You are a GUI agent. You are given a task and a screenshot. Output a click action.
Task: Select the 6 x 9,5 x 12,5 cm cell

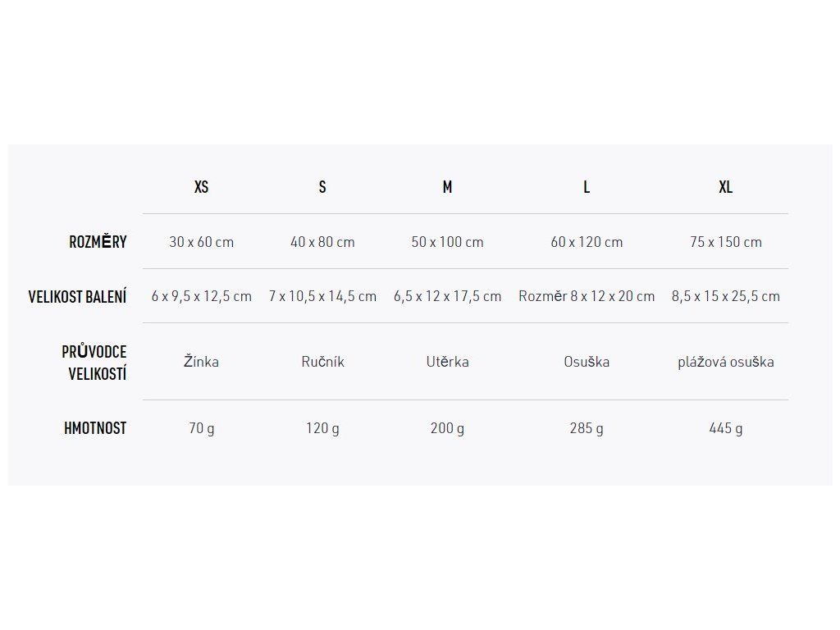click(x=201, y=296)
